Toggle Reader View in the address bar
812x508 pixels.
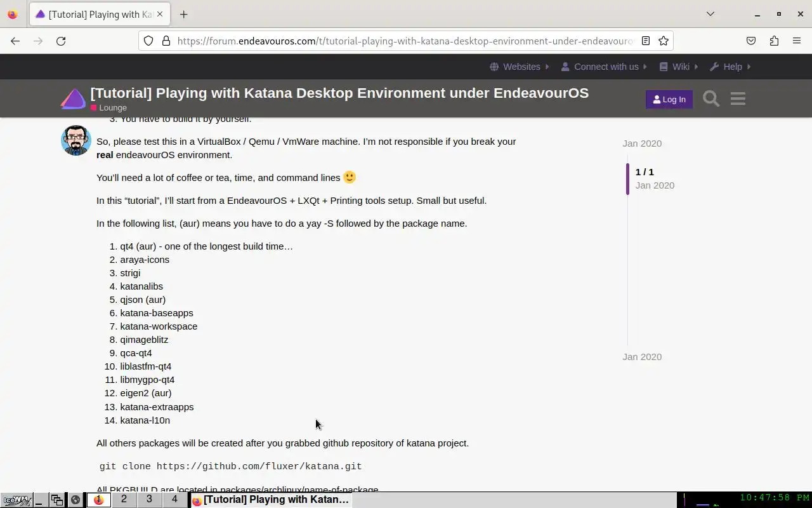click(x=646, y=41)
